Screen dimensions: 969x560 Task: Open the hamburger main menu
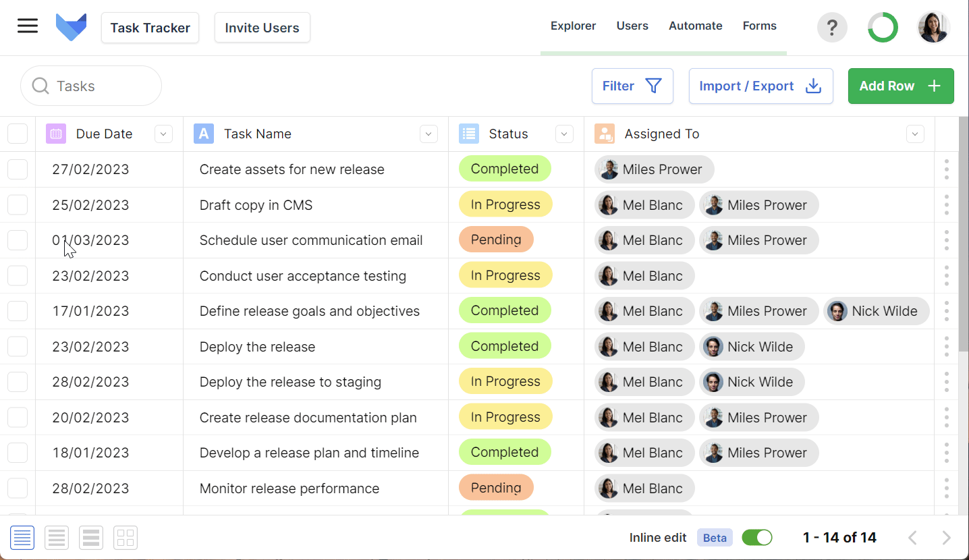click(28, 26)
